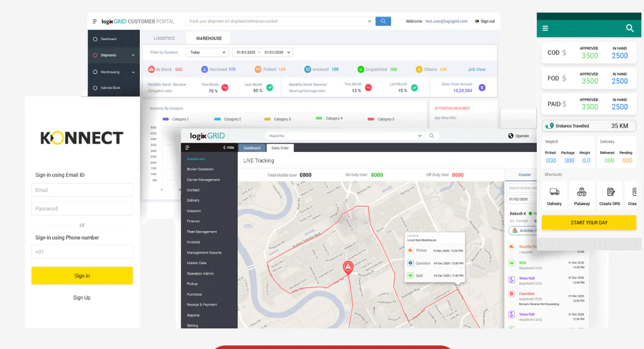Click blue search button in Customer Portal

pos(383,21)
